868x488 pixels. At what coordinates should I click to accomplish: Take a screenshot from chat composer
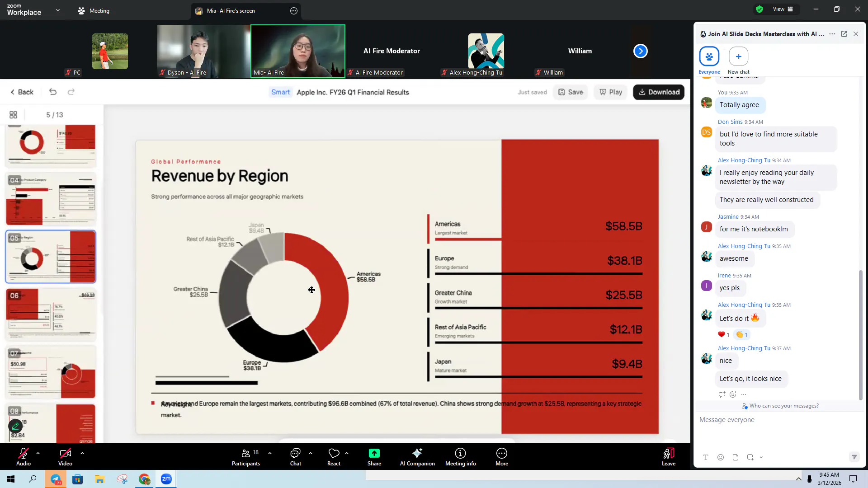[x=750, y=457]
